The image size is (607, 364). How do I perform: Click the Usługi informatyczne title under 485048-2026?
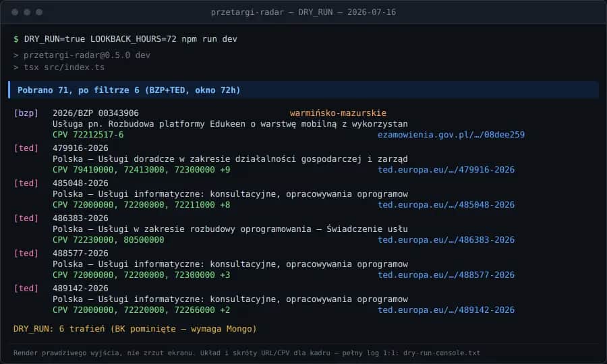[x=230, y=194]
